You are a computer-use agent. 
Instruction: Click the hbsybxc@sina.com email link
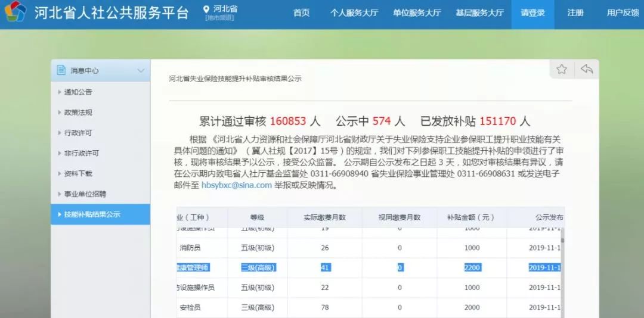236,185
